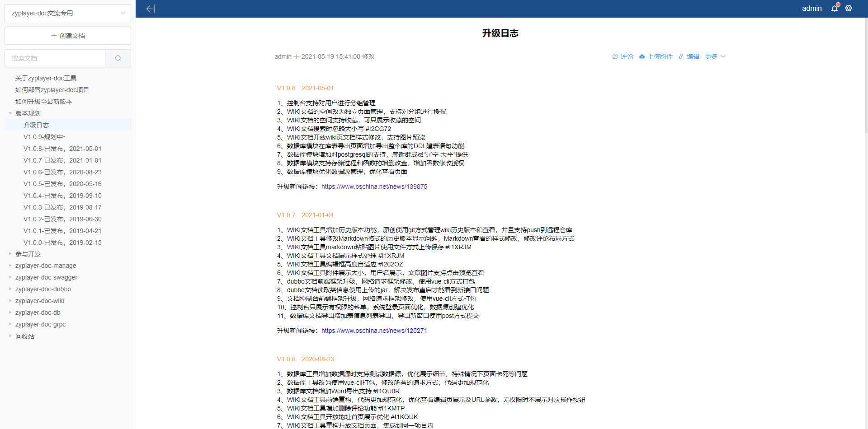Click the 上传附件 link
868x429 pixels.
(660, 56)
